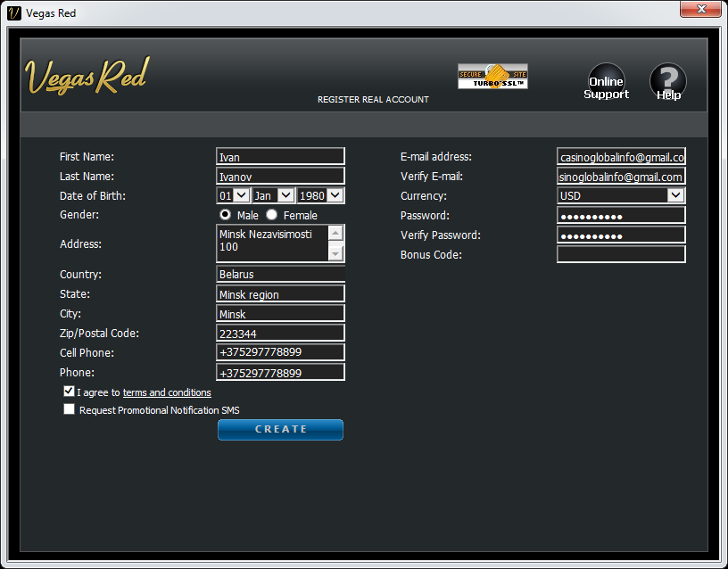
Task: Click the CREATE button
Action: pyautogui.click(x=280, y=430)
